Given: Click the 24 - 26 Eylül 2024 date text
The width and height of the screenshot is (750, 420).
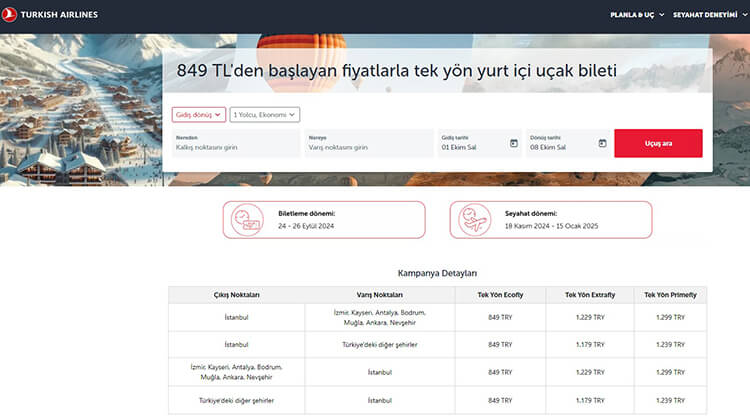Looking at the screenshot, I should click(306, 226).
